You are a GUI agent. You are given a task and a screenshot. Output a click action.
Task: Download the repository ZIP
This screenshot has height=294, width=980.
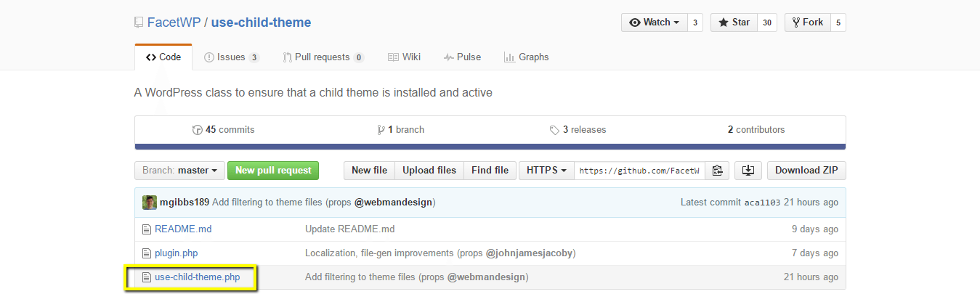point(806,171)
